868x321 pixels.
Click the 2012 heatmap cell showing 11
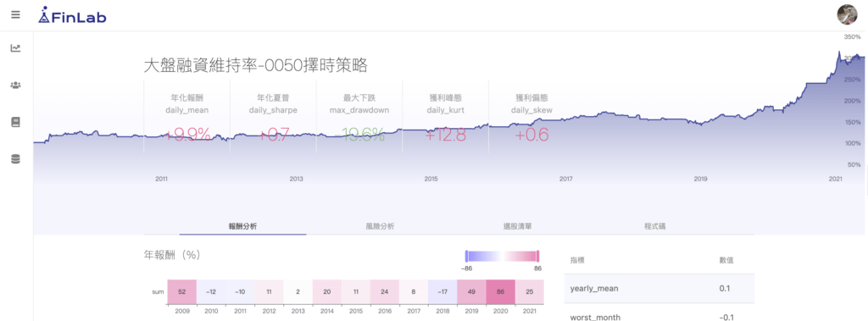269,291
